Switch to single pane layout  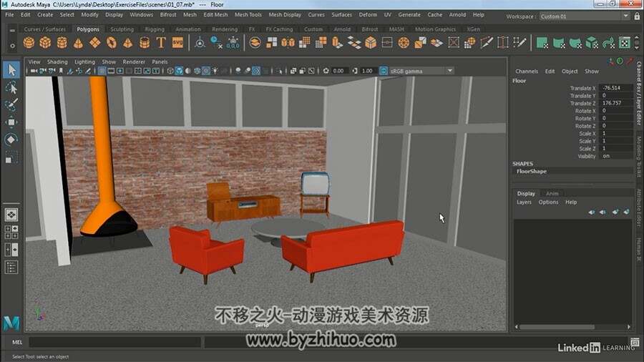(x=11, y=214)
